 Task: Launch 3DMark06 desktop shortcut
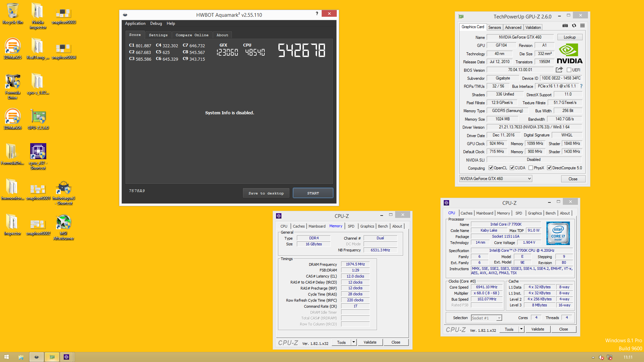(x=13, y=119)
